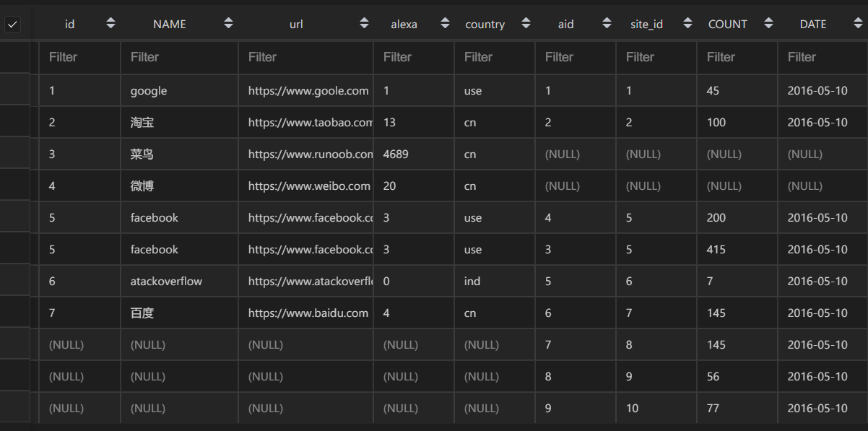Select the '菜鸟' name cell
Screen dimensions: 868x431
click(x=179, y=154)
